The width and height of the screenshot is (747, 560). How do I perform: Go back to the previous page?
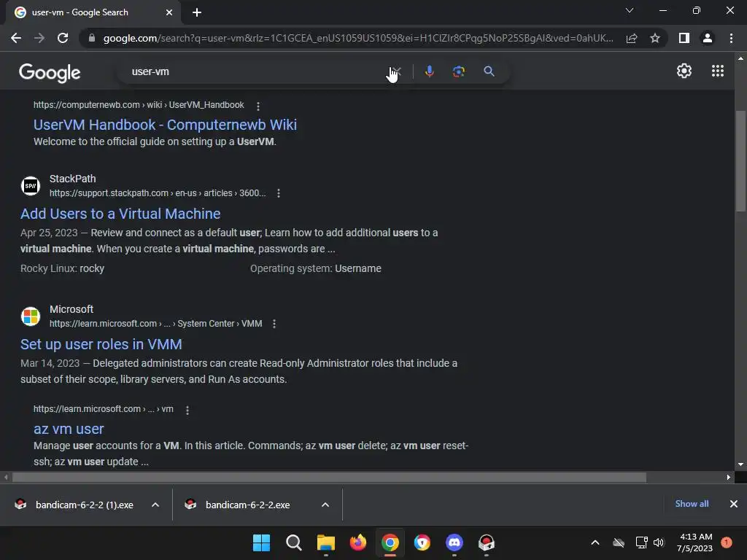(16, 38)
